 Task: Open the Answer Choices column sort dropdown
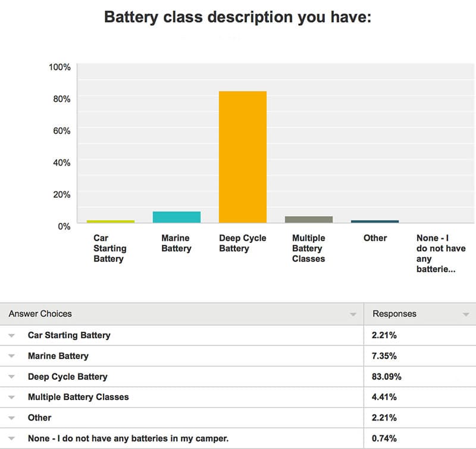(353, 314)
